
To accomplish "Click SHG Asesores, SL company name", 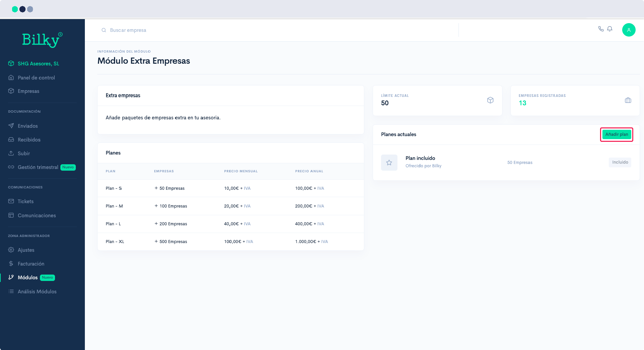I will tap(38, 64).
